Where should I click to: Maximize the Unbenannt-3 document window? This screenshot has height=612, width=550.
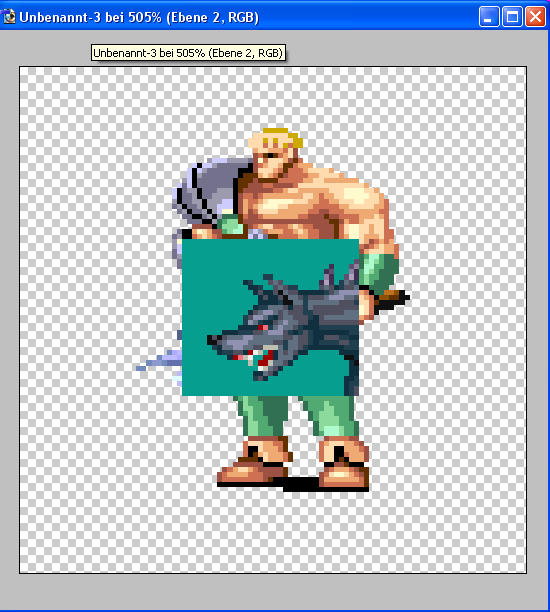[512, 17]
